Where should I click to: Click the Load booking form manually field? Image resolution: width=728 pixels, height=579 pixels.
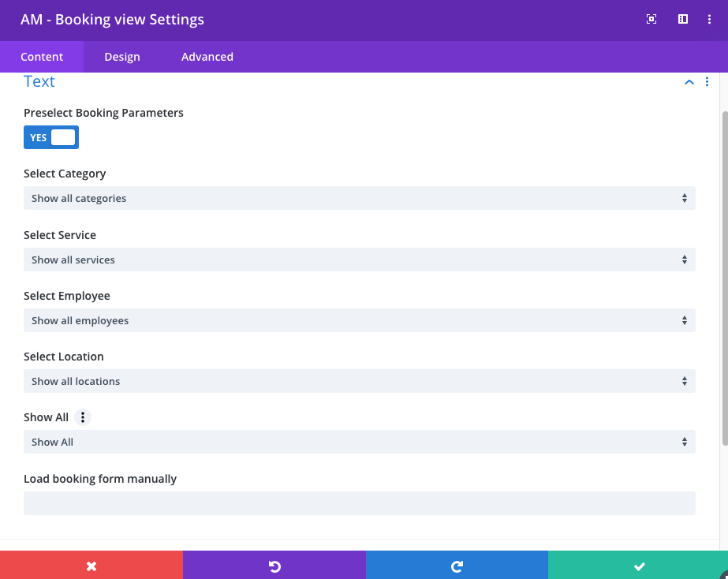359,503
